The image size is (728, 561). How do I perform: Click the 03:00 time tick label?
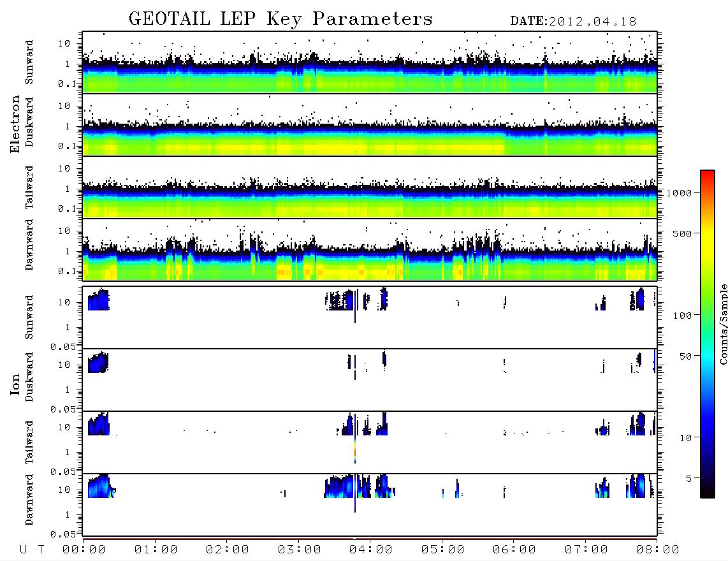300,550
